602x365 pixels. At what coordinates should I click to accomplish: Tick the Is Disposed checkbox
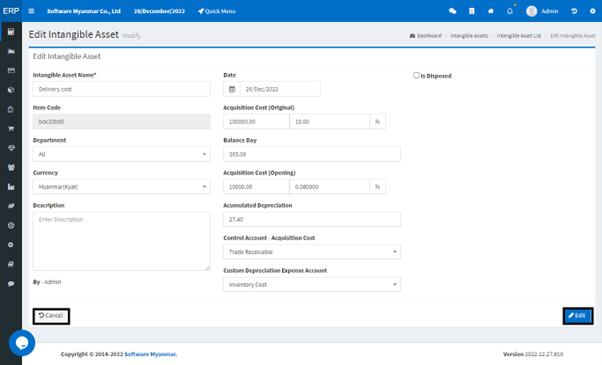pyautogui.click(x=416, y=75)
